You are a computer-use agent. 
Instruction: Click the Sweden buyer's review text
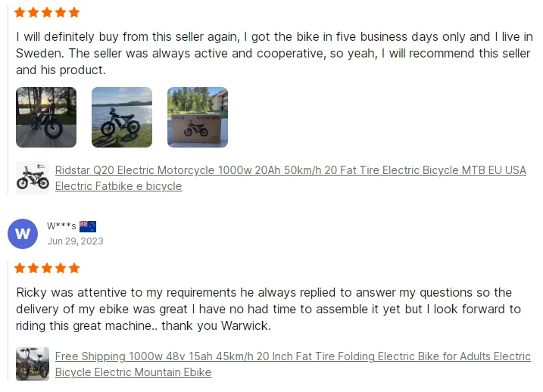tap(273, 53)
